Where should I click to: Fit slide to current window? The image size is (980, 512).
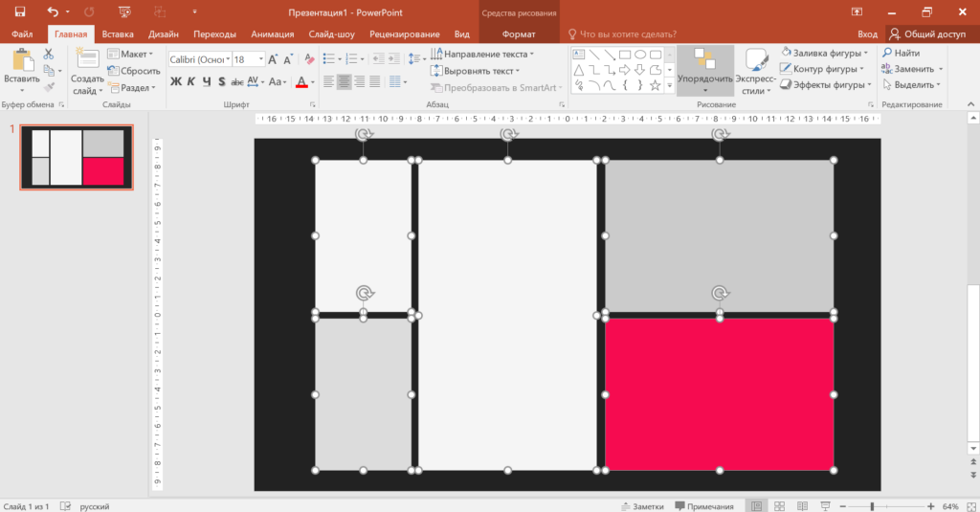pyautogui.click(x=971, y=505)
